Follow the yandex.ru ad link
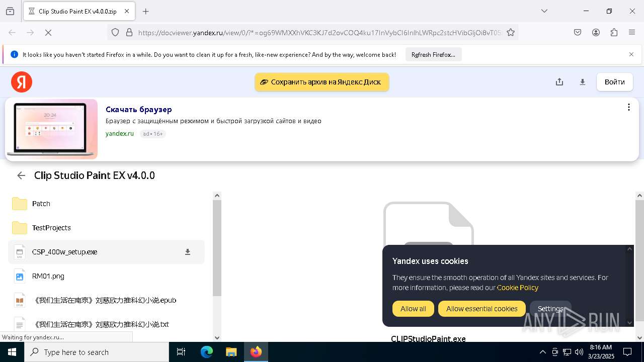This screenshot has height=362, width=644. [120, 134]
